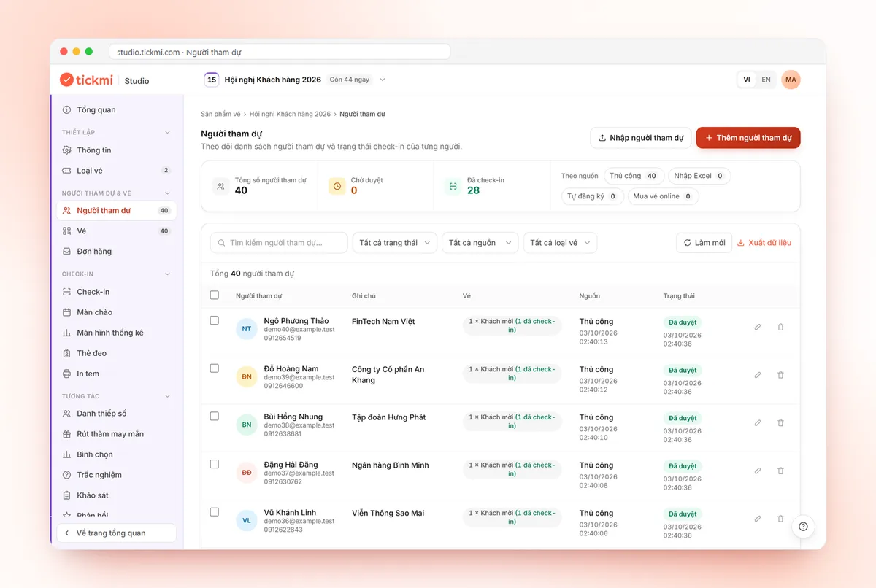Export data via Xuất dữ liệu
Viewport: 876px width, 588px height.
[764, 243]
